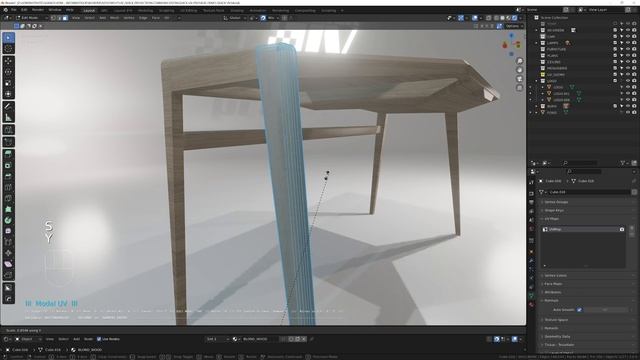
Task: Select the Move tool
Action: 9,61
